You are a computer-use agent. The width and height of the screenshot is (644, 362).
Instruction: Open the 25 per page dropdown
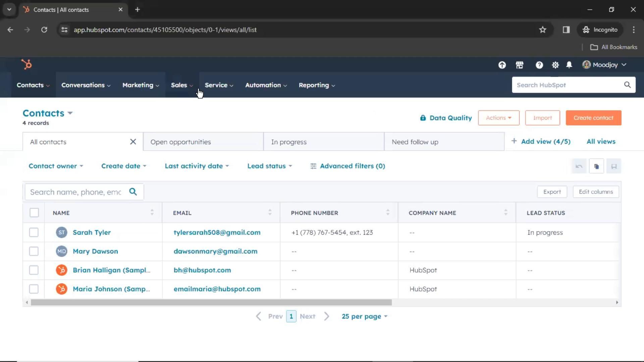click(x=364, y=316)
